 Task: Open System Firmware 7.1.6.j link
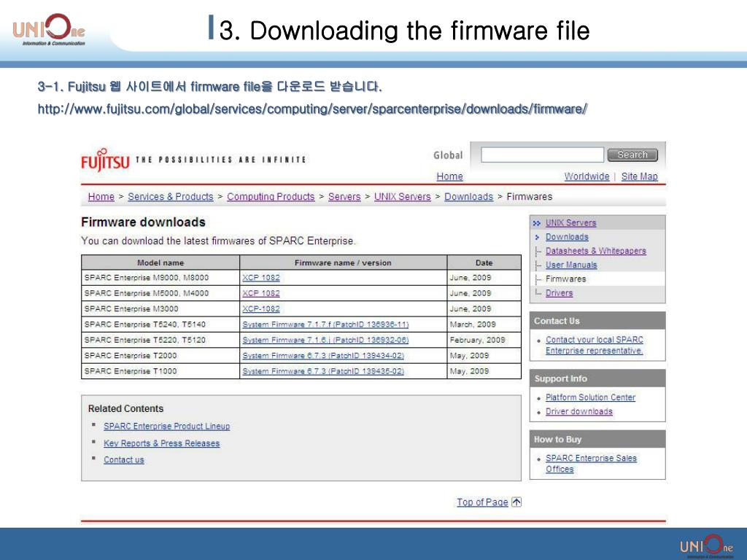325,340
